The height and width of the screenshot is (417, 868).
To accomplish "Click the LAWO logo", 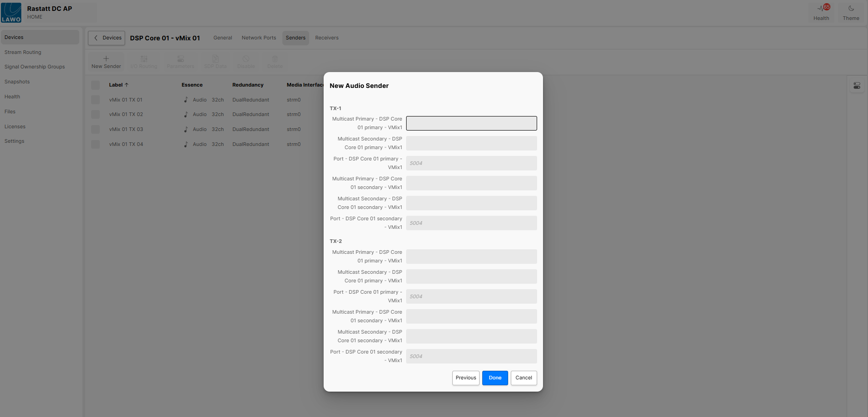I will 11,12.
